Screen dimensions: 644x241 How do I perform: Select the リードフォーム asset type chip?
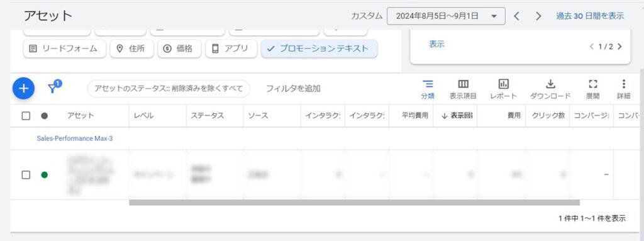65,48
